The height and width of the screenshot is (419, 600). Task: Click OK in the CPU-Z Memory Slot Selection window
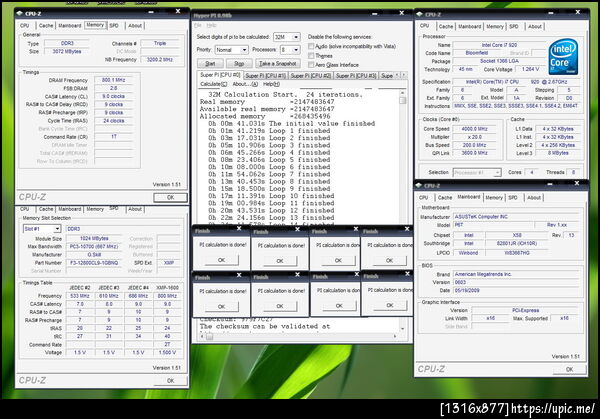point(170,381)
